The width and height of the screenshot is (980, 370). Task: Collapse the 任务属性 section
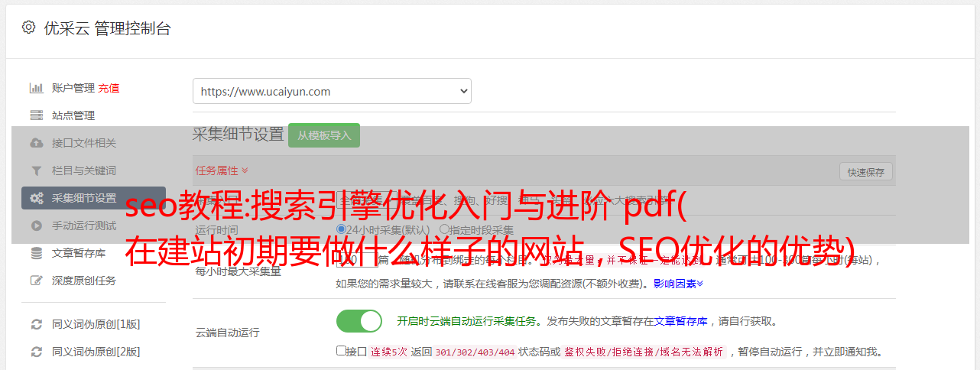point(222,170)
